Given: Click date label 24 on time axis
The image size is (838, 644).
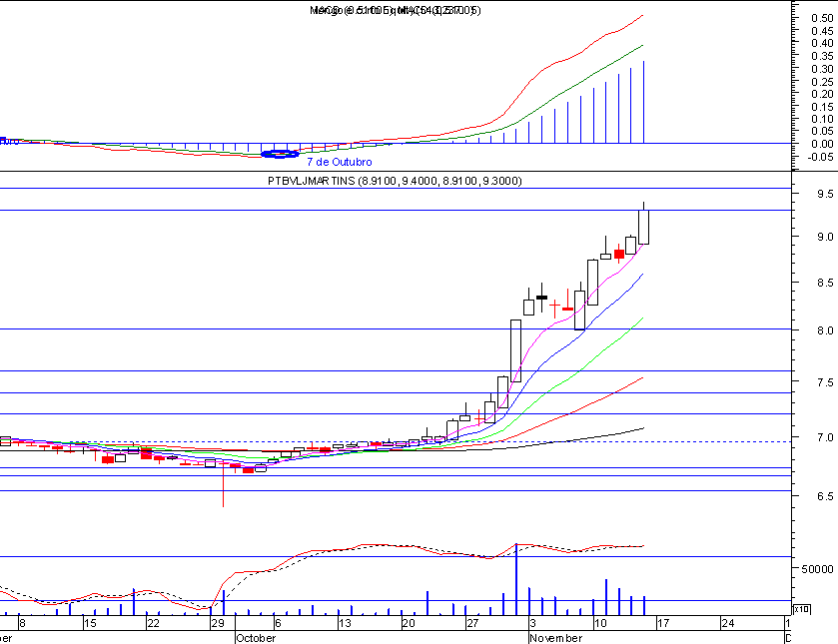Looking at the screenshot, I should pyautogui.click(x=727, y=623).
